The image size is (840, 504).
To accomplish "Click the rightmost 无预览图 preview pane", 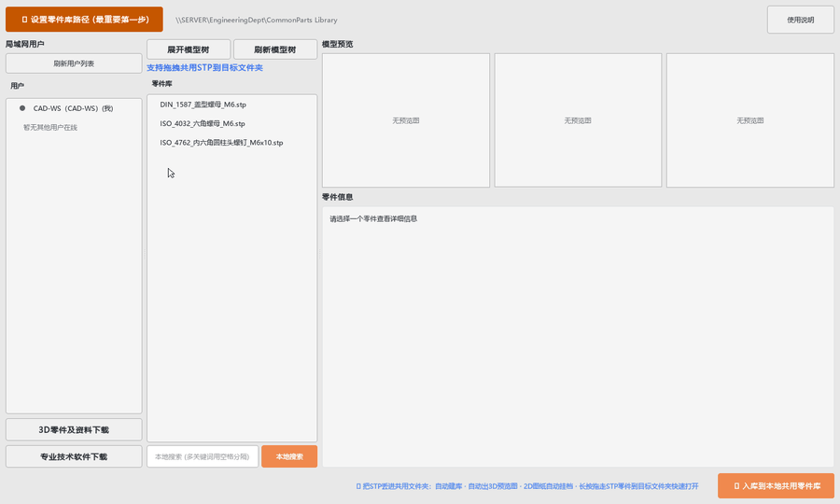I will (750, 120).
